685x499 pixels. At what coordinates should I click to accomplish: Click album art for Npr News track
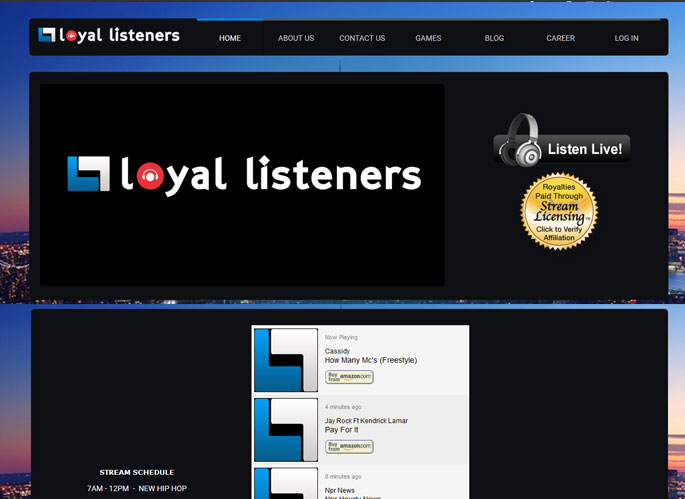[286, 484]
